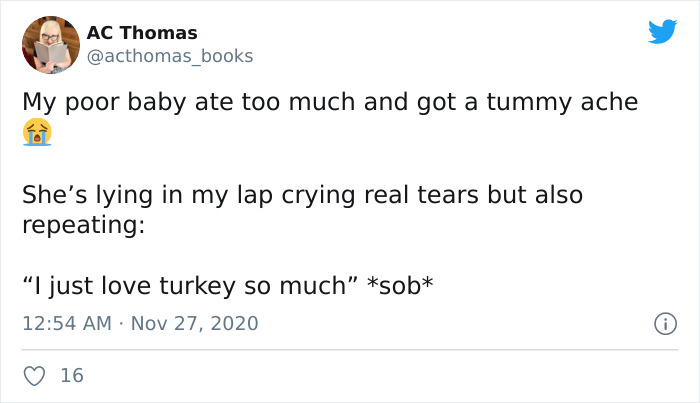Click the line starting "My poor baby"
700x403 pixels.
pyautogui.click(x=330, y=102)
